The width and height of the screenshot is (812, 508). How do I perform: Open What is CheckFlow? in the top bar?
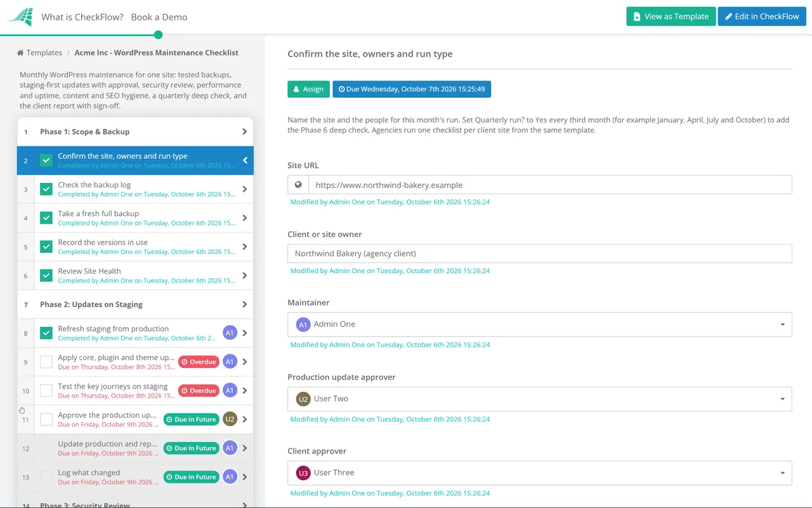pos(82,17)
